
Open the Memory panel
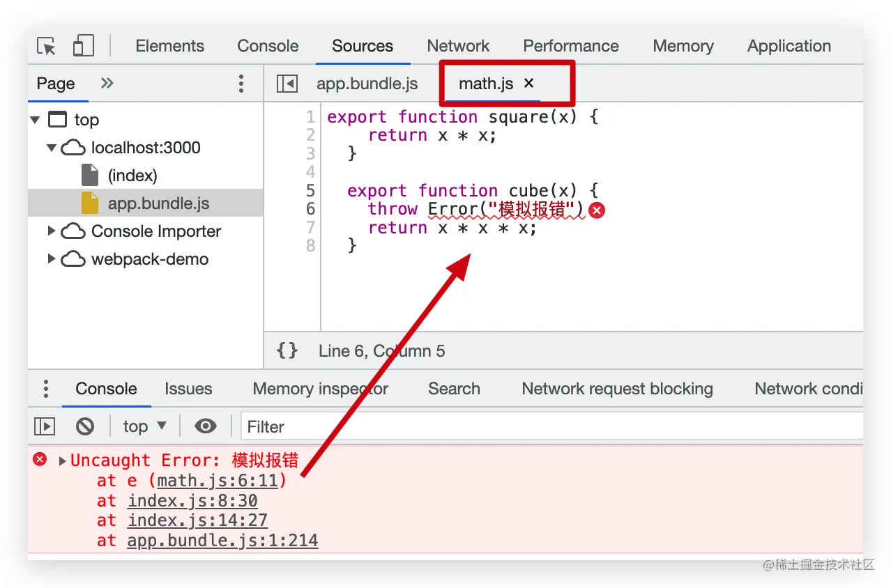tap(683, 46)
